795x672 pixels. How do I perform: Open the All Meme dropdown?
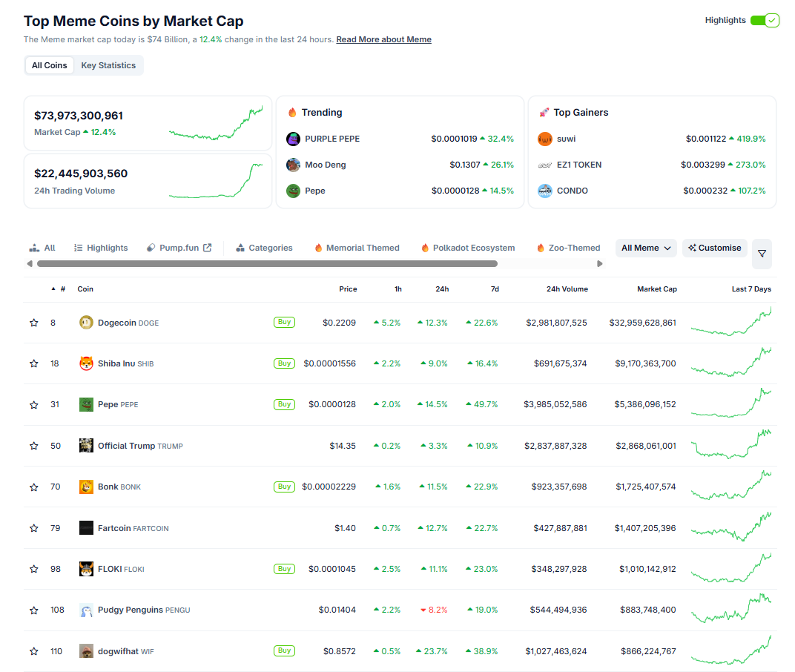(x=646, y=248)
